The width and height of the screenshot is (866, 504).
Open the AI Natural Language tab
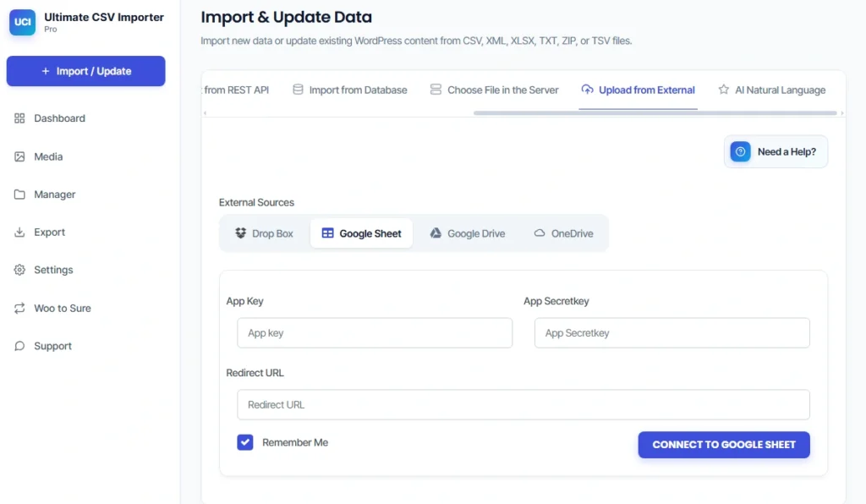coord(772,90)
